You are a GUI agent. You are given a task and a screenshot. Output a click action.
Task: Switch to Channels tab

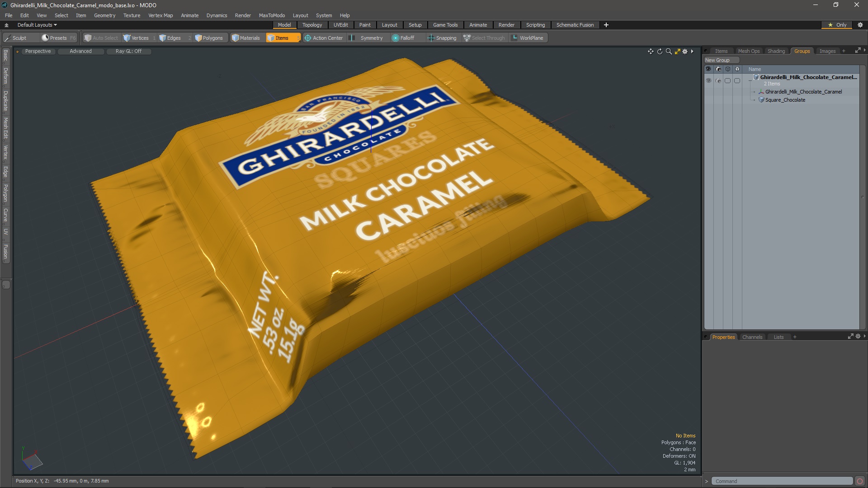click(752, 337)
